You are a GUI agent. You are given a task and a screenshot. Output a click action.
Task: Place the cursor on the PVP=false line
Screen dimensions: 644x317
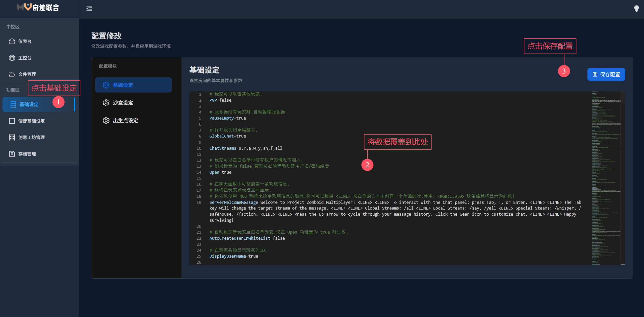click(220, 100)
